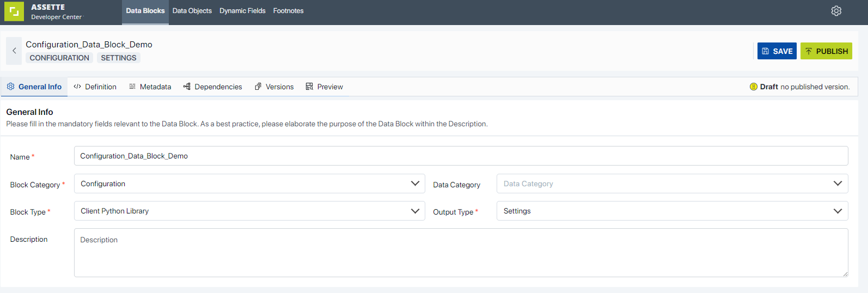Expand the Output Type dropdown
Viewport: 868px width, 293px height.
click(673, 211)
